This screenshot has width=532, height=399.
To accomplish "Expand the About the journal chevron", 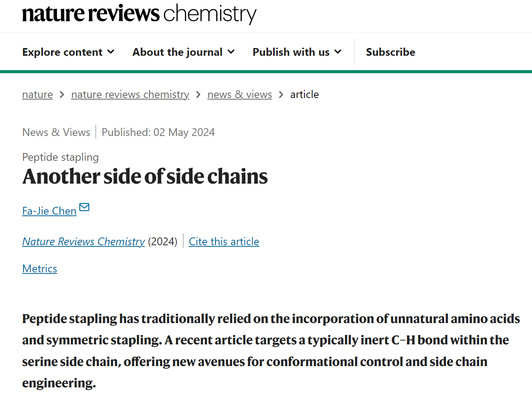I will pyautogui.click(x=231, y=52).
